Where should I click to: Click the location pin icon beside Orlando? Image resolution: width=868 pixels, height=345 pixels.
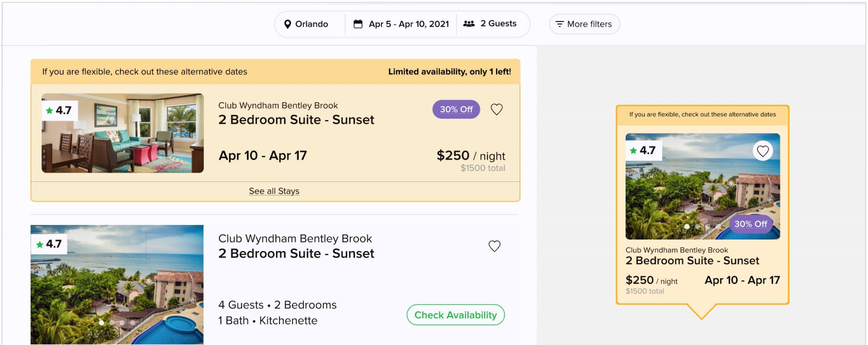pos(287,24)
